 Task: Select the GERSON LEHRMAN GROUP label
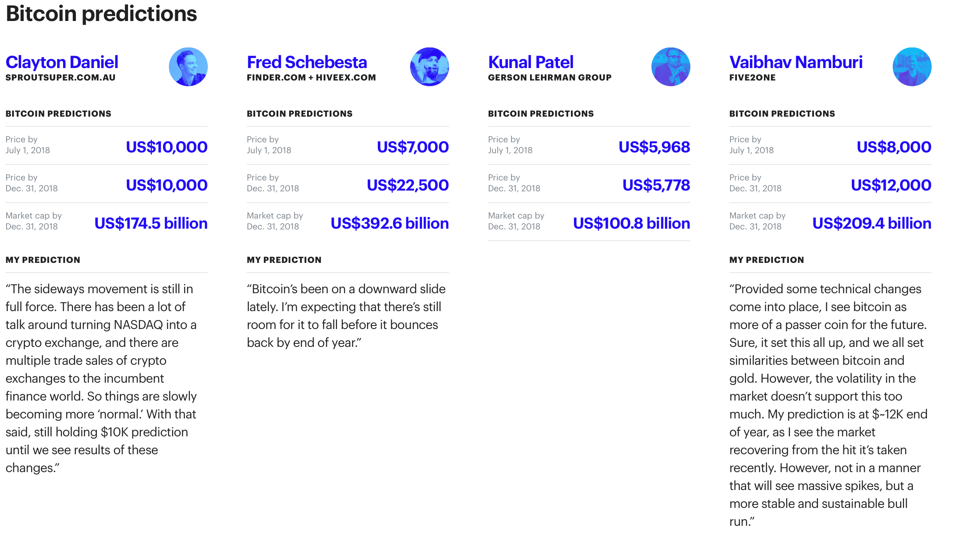point(549,77)
